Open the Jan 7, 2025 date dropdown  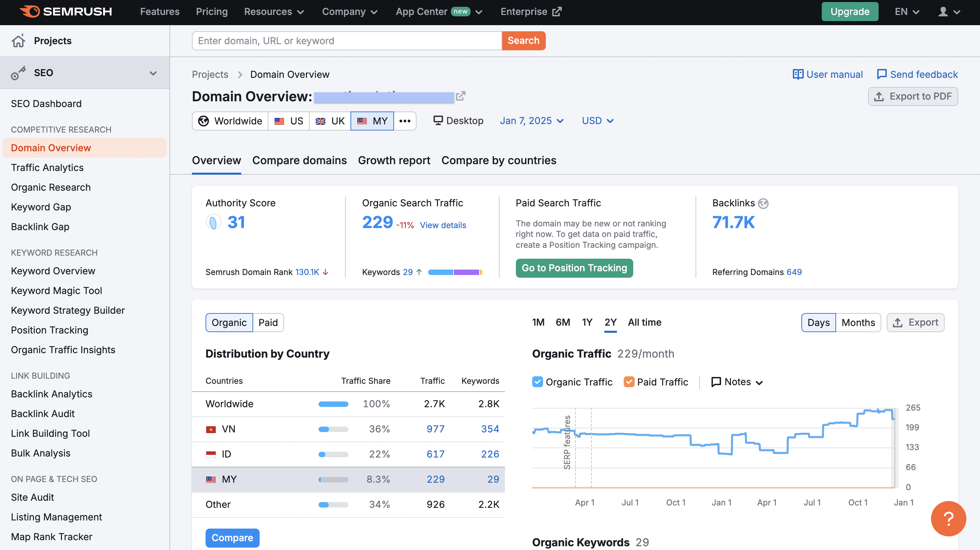tap(532, 121)
